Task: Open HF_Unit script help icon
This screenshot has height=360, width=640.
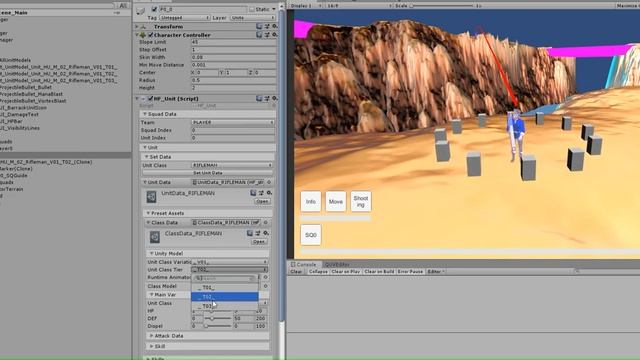Action: [x=259, y=98]
